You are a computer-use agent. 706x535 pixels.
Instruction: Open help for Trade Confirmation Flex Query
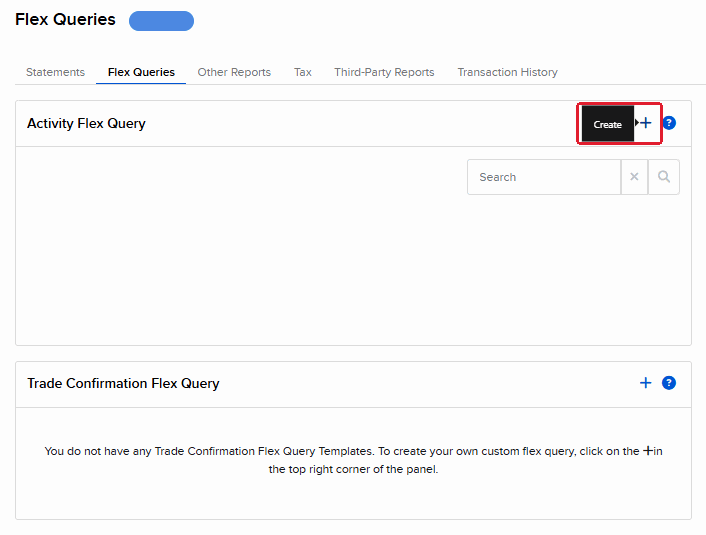point(669,383)
